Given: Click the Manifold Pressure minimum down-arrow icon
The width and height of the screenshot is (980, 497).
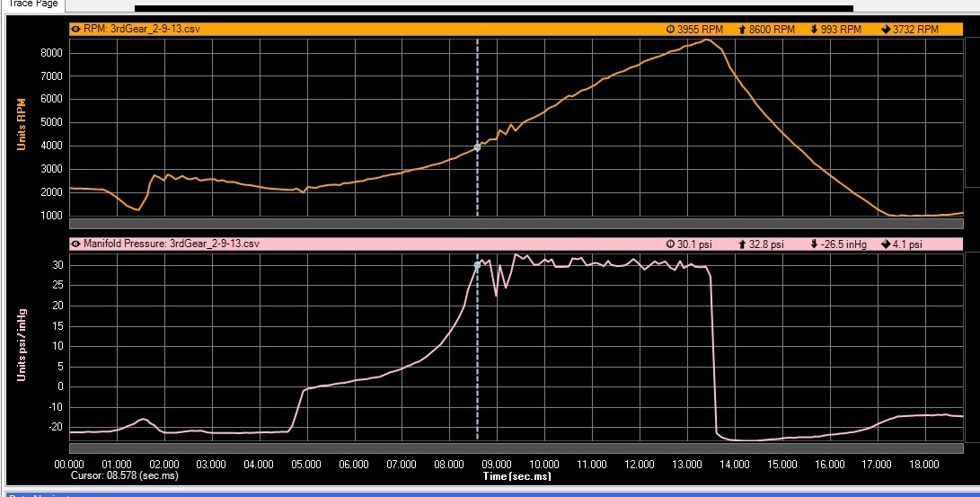Looking at the screenshot, I should pos(814,244).
